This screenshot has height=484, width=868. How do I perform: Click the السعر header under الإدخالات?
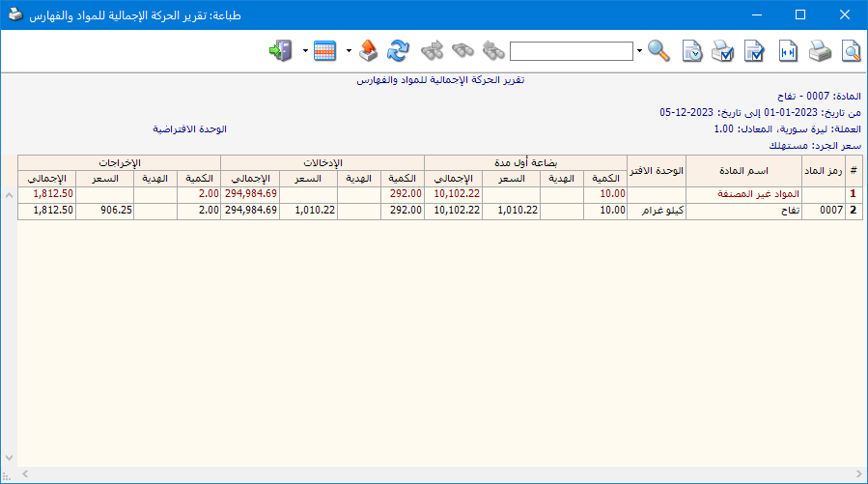(x=308, y=179)
